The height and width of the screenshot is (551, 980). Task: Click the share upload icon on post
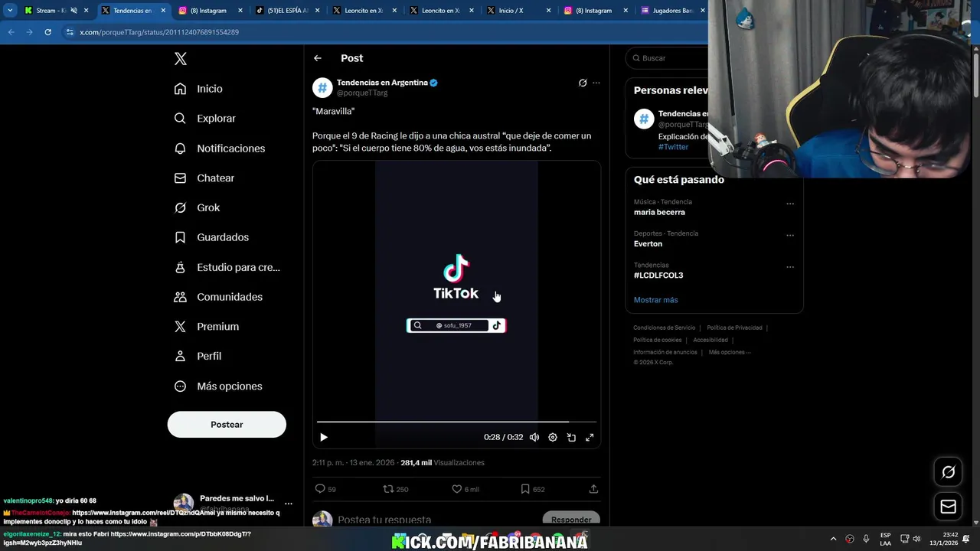tap(593, 489)
